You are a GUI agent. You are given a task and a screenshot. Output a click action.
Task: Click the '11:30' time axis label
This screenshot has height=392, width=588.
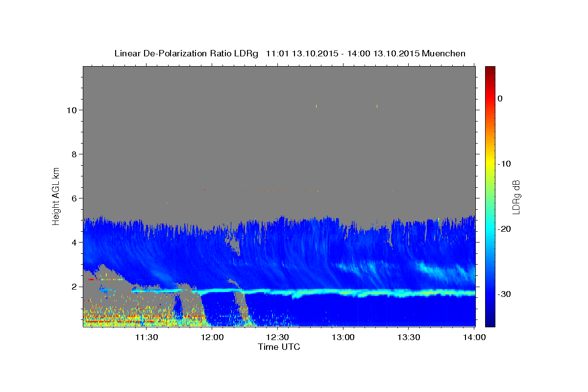[x=147, y=337]
